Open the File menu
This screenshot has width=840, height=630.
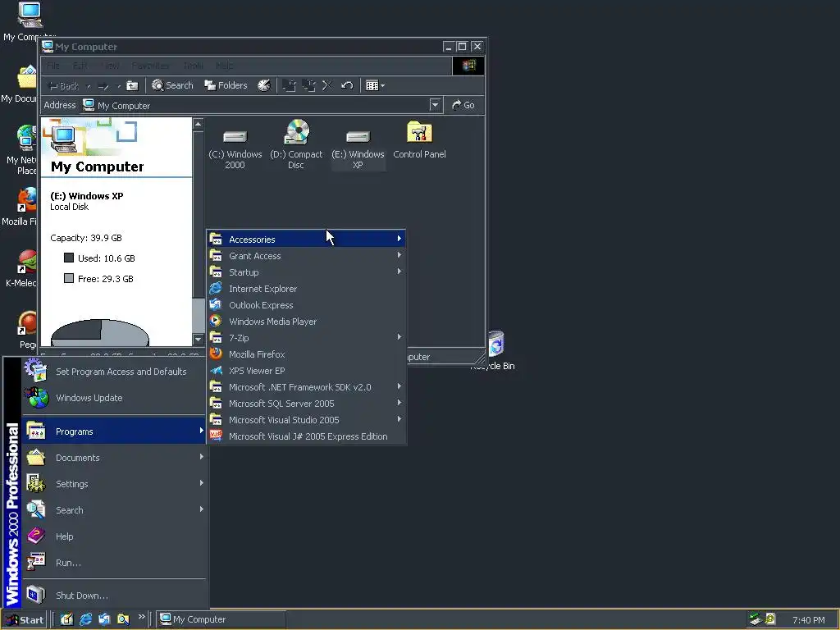coord(53,66)
